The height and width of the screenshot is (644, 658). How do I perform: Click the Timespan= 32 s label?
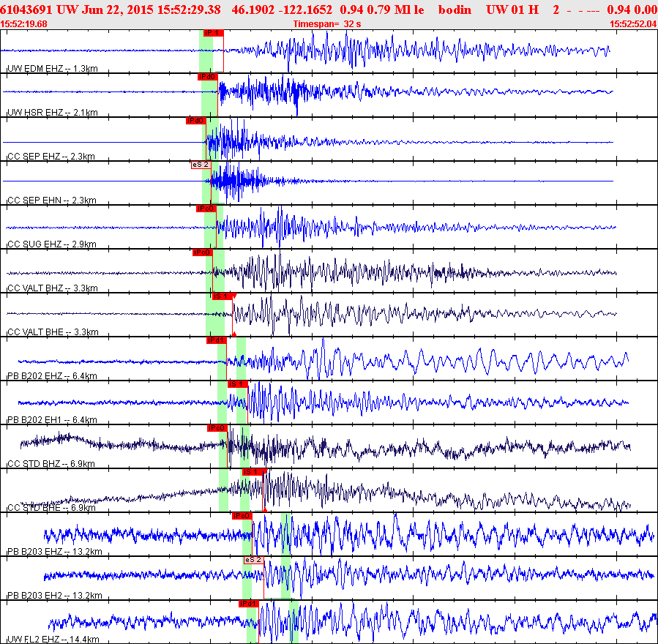pyautogui.click(x=327, y=24)
